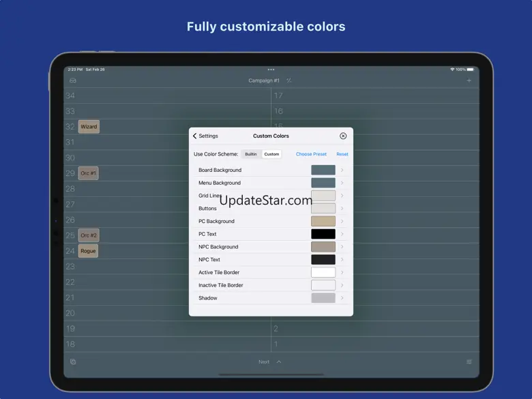Tap the copy icon in bottom bar
This screenshot has width=532, height=399.
73,361
